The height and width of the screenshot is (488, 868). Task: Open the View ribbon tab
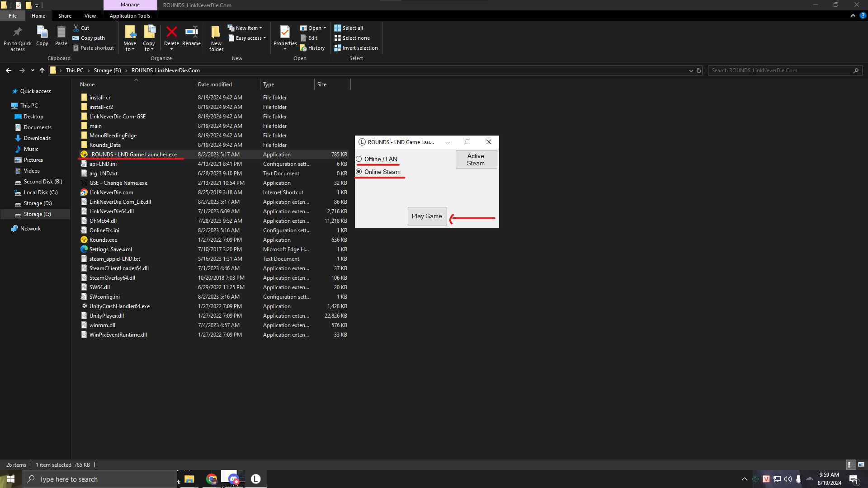[90, 16]
